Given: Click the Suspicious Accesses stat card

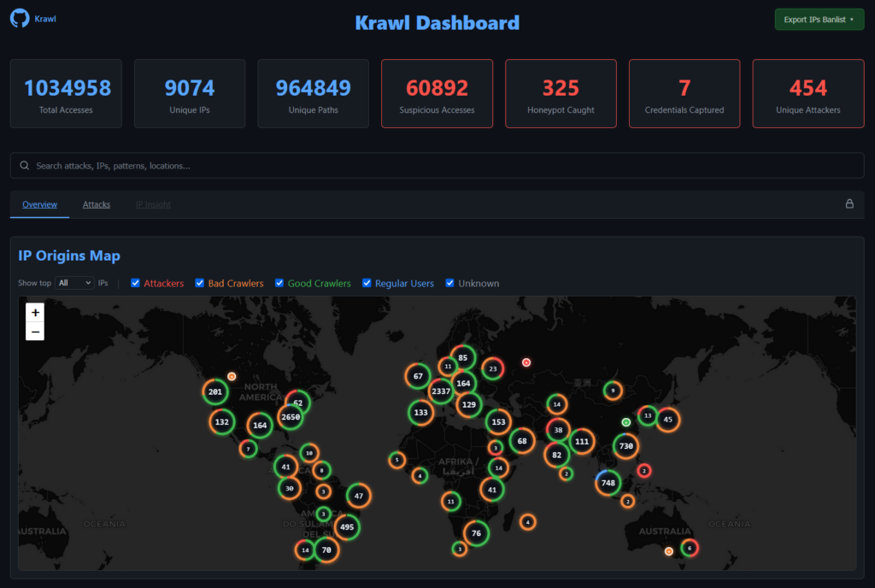Looking at the screenshot, I should pos(437,94).
